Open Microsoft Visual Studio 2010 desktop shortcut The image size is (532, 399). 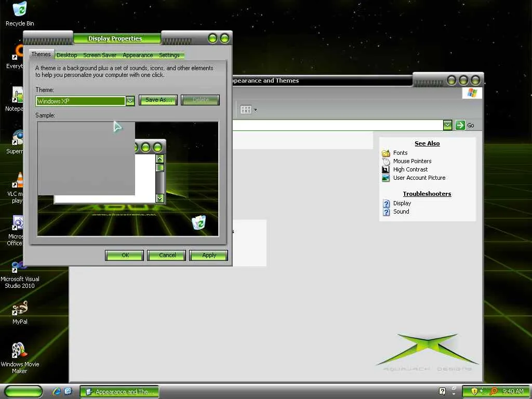(20, 275)
